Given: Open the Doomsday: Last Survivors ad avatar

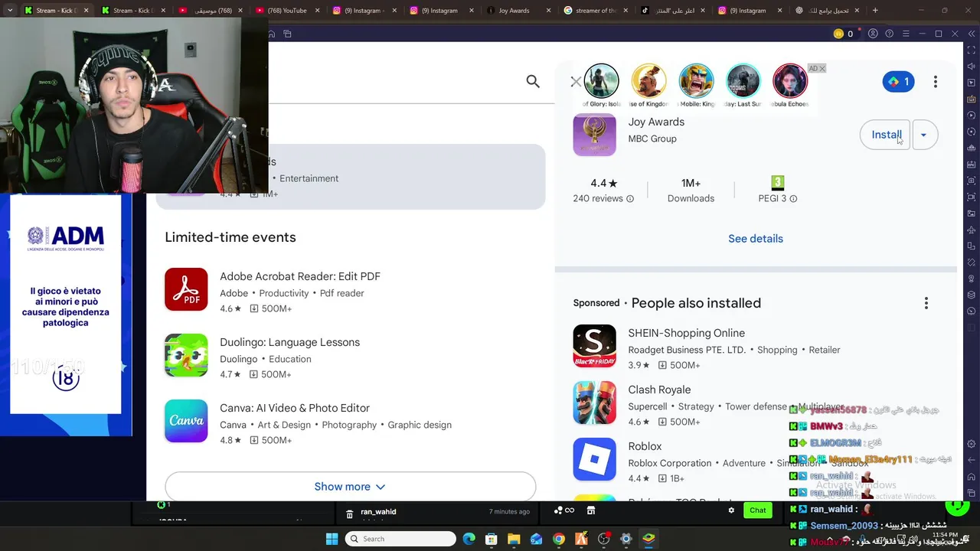Looking at the screenshot, I should click(743, 80).
